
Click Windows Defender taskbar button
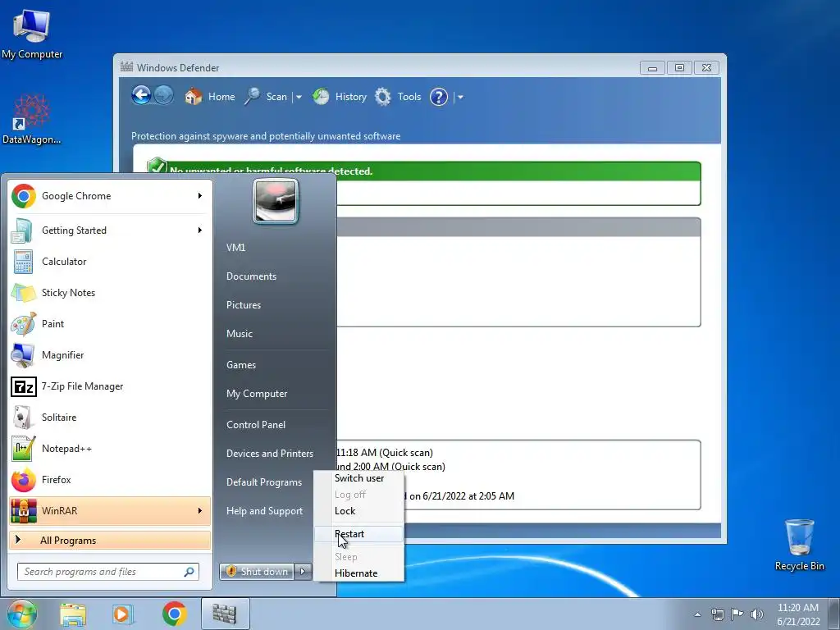[225, 614]
